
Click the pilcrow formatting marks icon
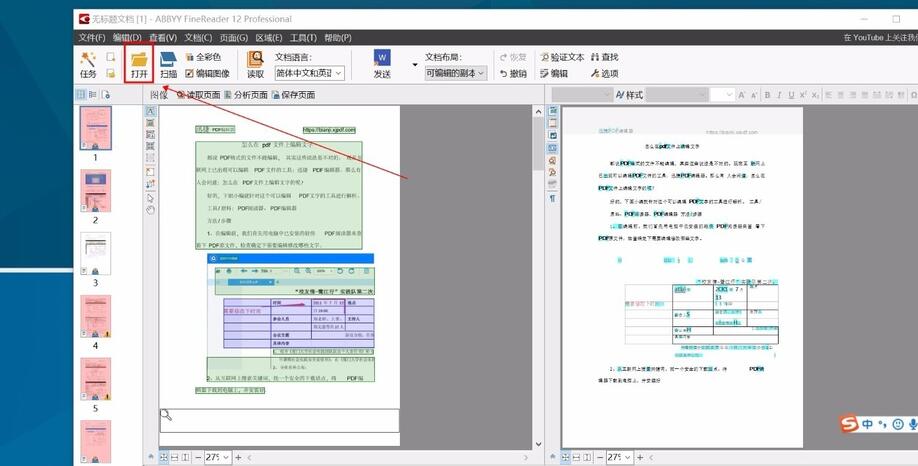pos(552,199)
